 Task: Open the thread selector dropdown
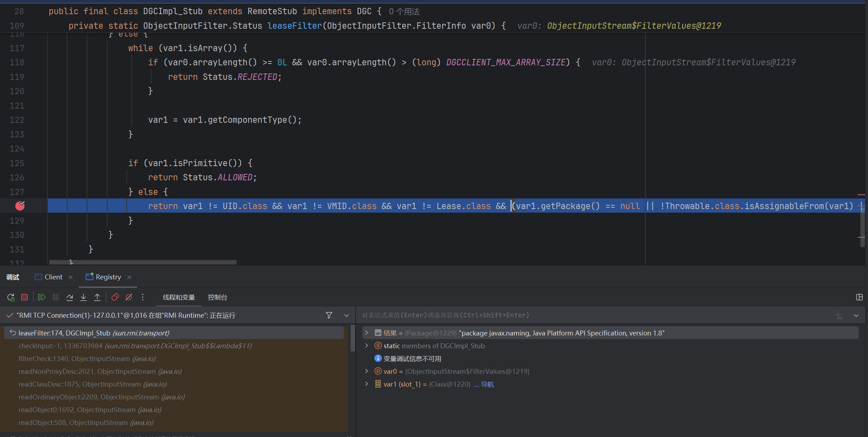point(346,315)
